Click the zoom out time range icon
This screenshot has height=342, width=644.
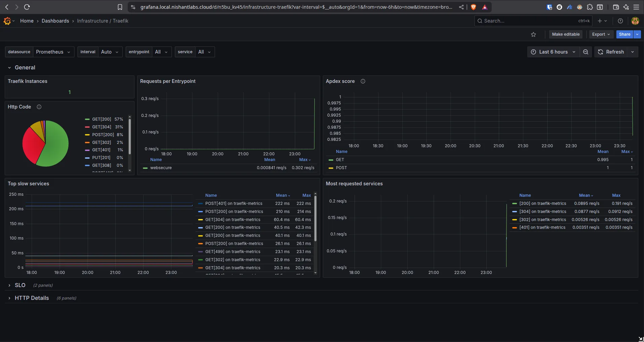tap(586, 52)
